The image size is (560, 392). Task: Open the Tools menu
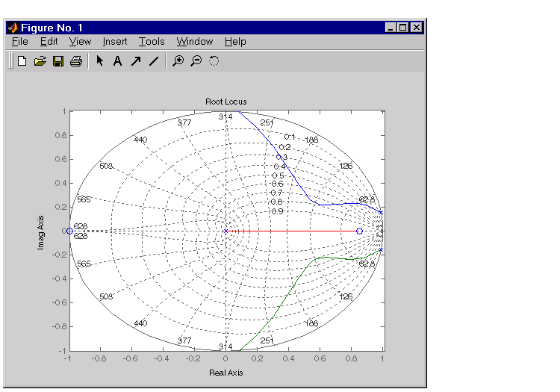click(152, 42)
